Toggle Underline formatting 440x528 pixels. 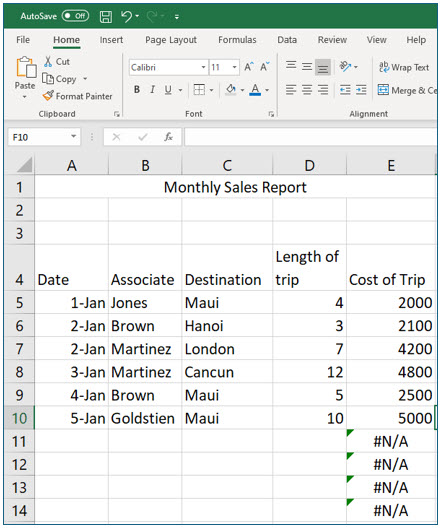click(x=168, y=90)
